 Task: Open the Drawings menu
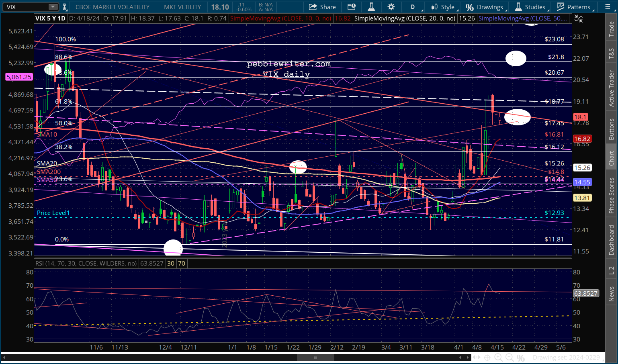point(485,7)
